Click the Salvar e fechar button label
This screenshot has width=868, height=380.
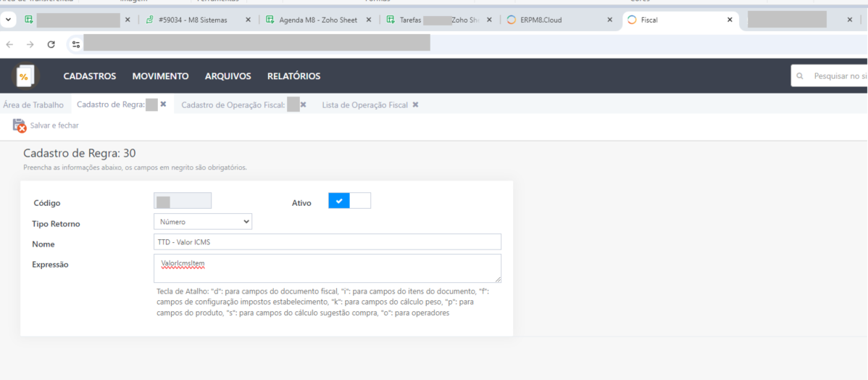54,125
